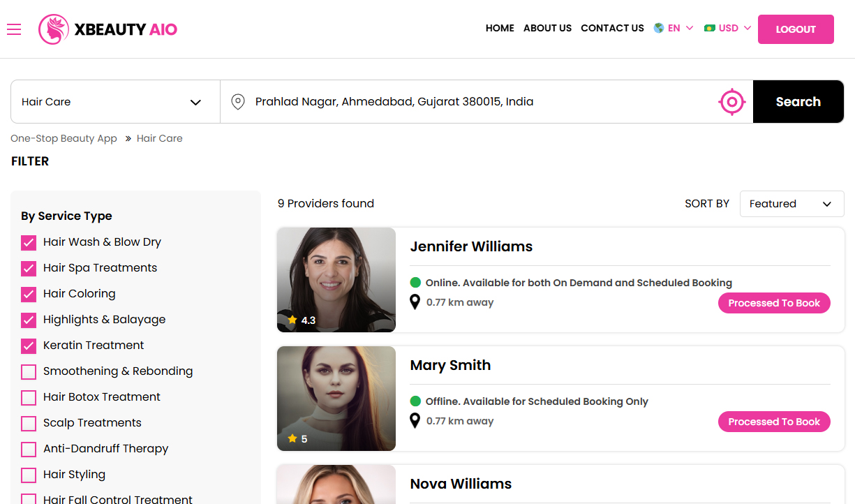Screen dimensions: 855x504
Task: Click the XBeauty AIO logo
Action: [108, 29]
